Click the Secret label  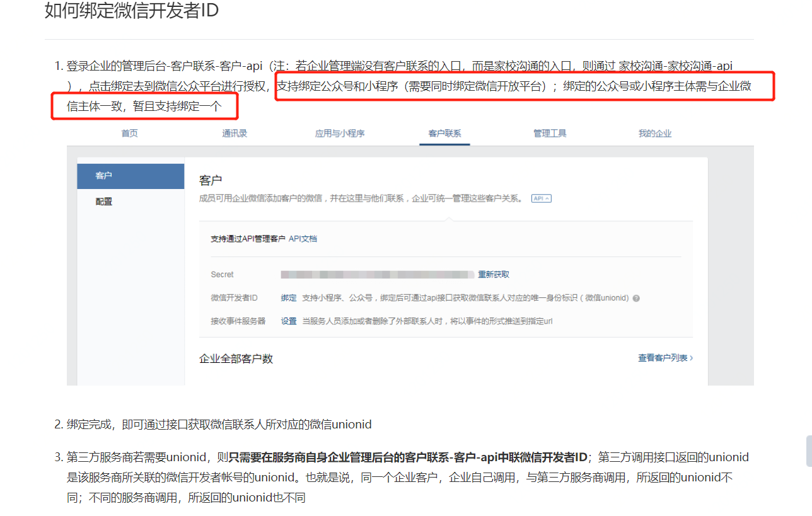(222, 275)
